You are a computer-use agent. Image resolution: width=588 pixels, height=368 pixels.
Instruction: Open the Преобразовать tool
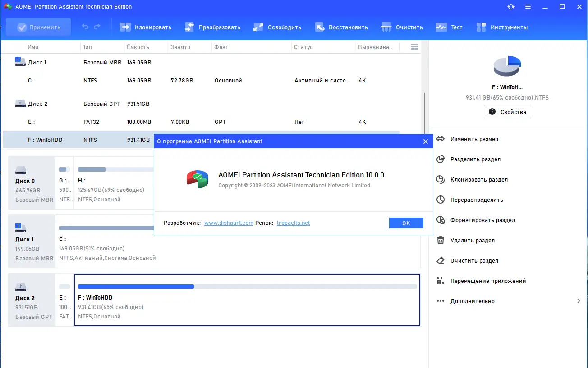coord(213,27)
